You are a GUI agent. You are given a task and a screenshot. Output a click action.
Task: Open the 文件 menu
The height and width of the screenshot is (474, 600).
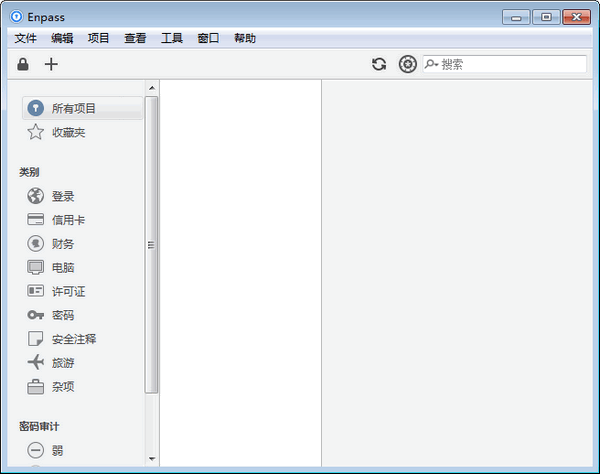26,38
